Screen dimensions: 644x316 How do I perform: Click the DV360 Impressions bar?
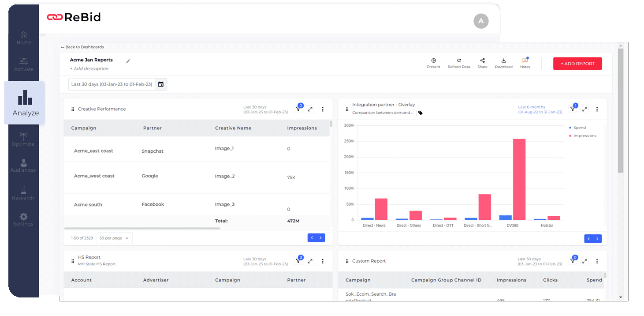(519, 180)
